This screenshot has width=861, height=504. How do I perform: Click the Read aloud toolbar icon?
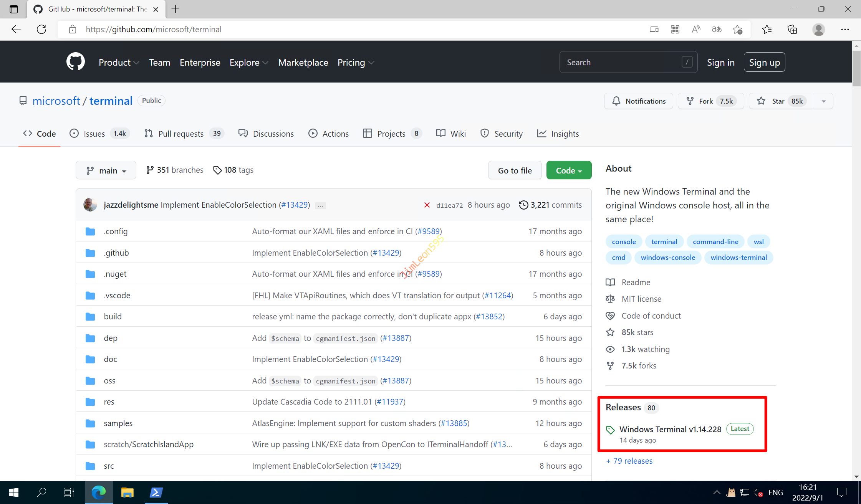(x=695, y=29)
